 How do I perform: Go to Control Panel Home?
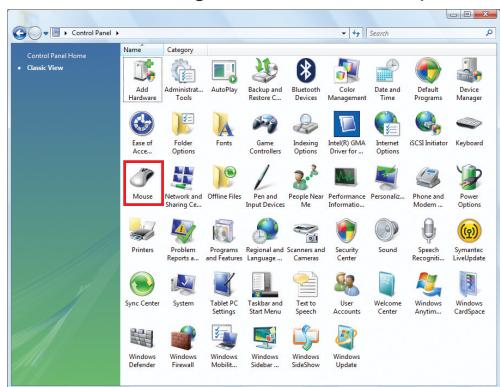point(56,56)
